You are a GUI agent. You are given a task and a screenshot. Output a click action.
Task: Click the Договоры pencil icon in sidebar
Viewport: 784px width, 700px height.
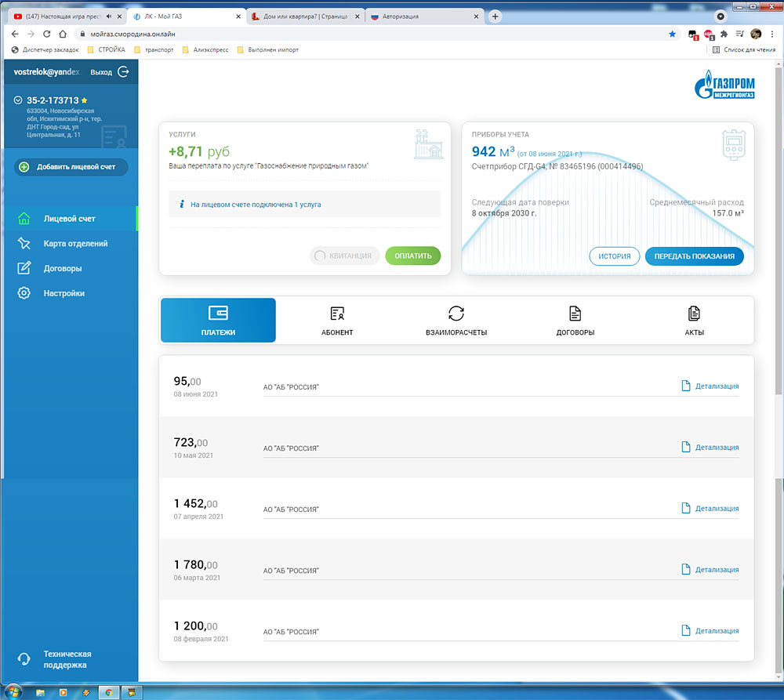[x=24, y=268]
